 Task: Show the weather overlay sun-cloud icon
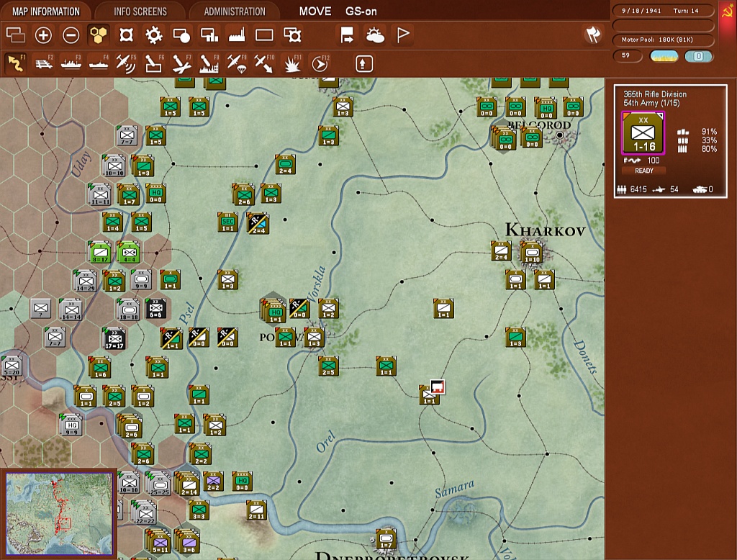pyautogui.click(x=374, y=35)
